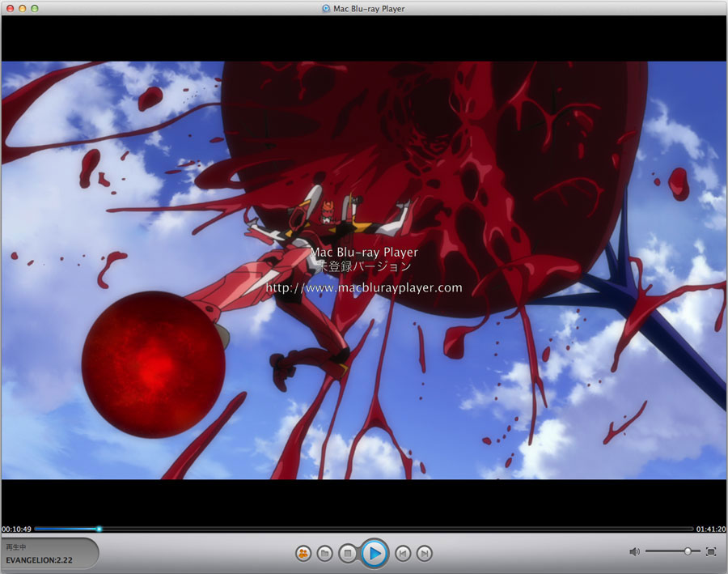
Task: Select the EVANGELION:2.22 title display
Action: click(x=40, y=560)
